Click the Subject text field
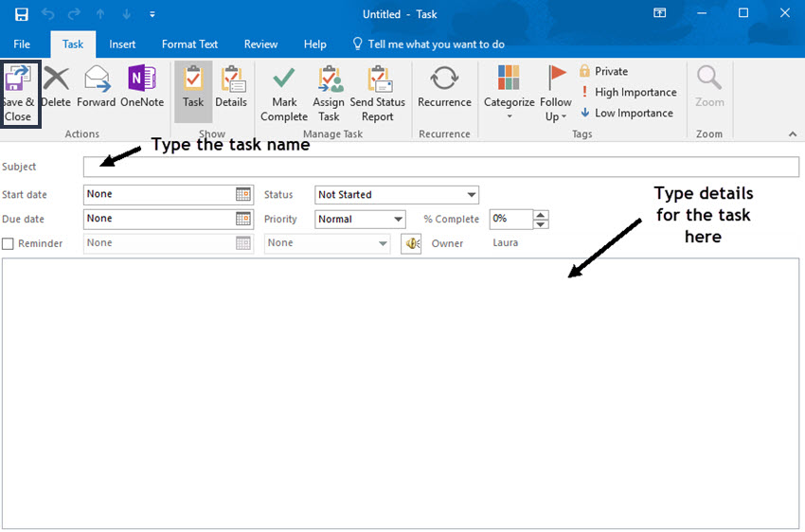 (441, 167)
